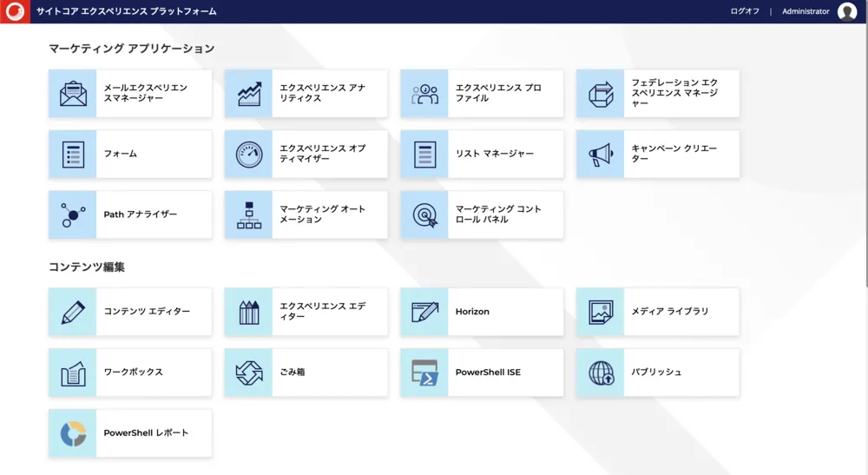Image resolution: width=868 pixels, height=475 pixels.
Task: Open the マーケティング コントロール パネル target icon
Action: 424,214
